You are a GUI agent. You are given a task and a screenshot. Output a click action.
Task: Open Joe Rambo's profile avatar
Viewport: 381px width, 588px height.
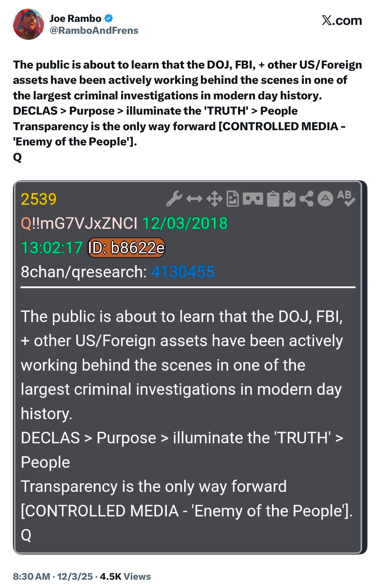pyautogui.click(x=28, y=24)
